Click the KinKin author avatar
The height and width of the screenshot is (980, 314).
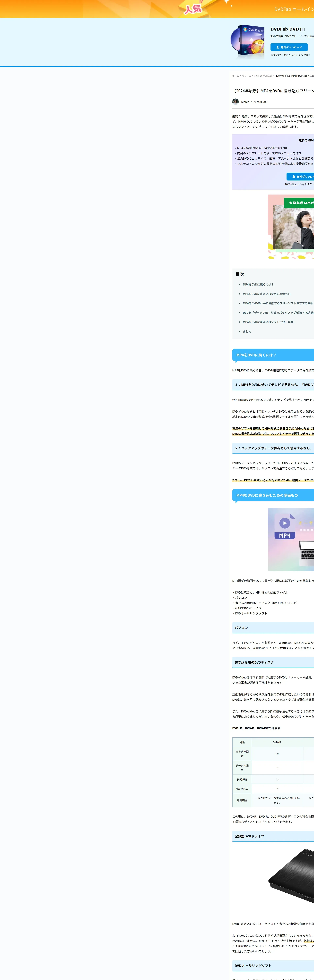(235, 102)
